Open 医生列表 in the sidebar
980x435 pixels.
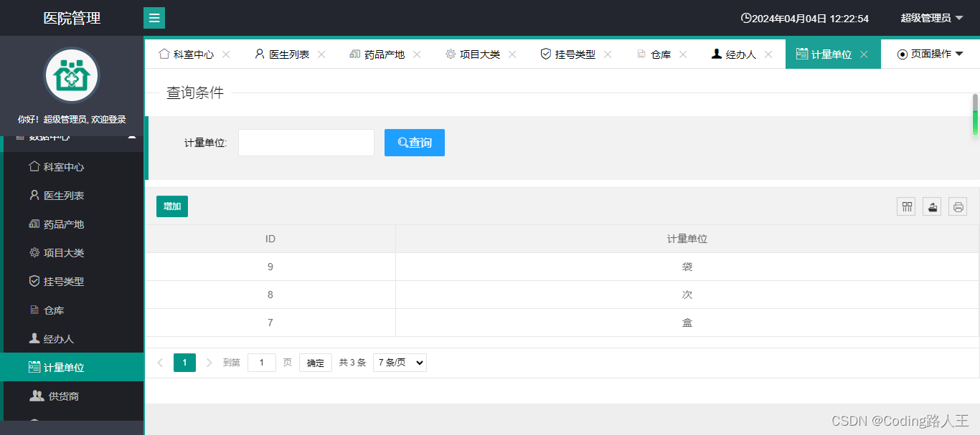[72, 196]
